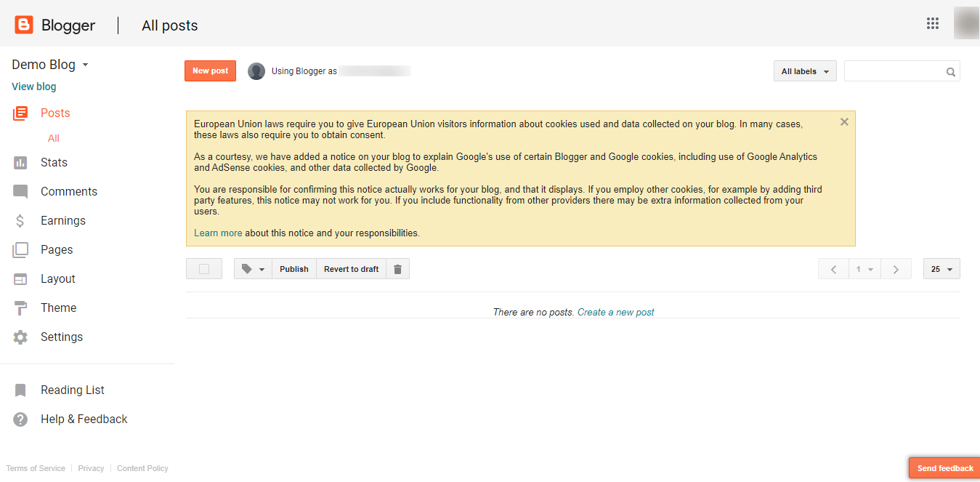Viewport: 980px width, 482px height.
Task: Click the Stats bar chart icon
Action: point(20,163)
